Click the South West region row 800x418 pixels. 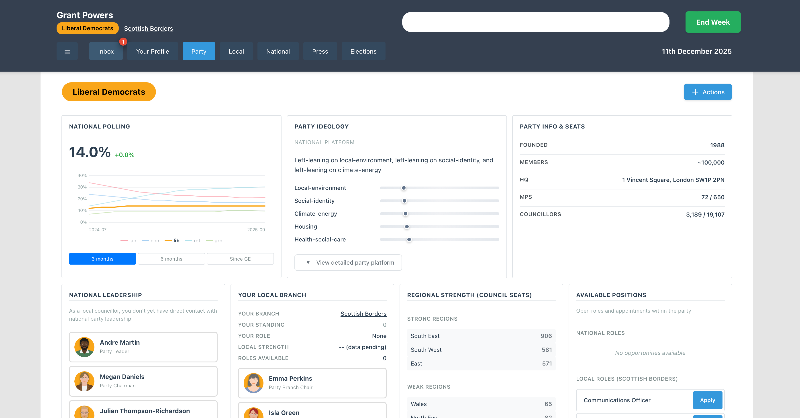(481, 350)
